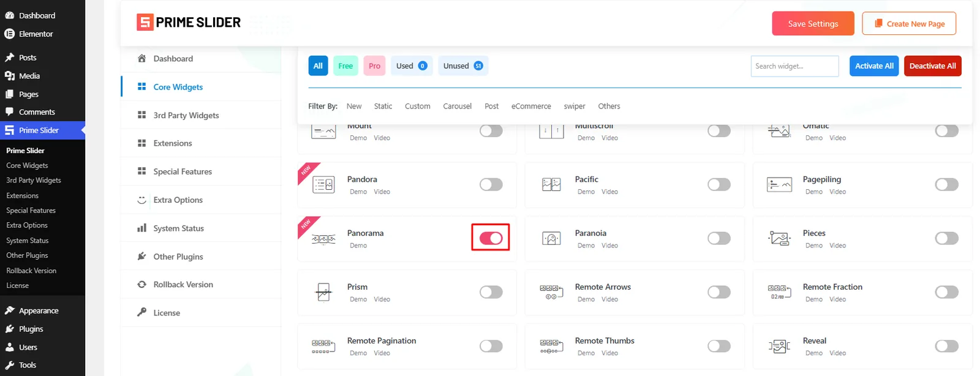980x376 pixels.
Task: Click the Panorama widget icon
Action: [x=323, y=239]
